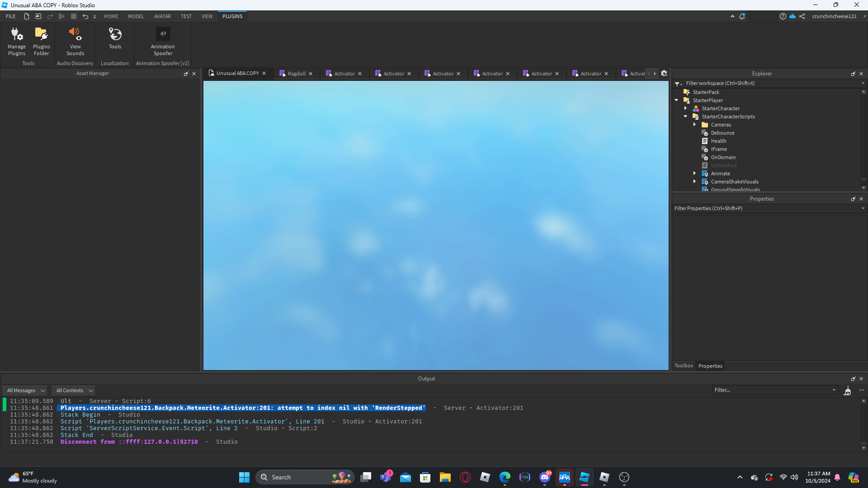Screen dimensions: 868x488
Task: Open the Plugins Folder
Action: tap(41, 41)
